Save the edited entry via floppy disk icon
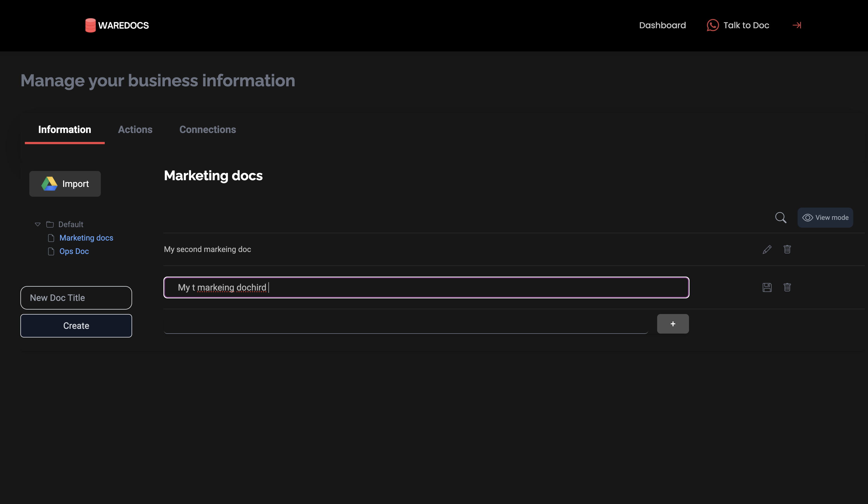868x504 pixels. 767,287
